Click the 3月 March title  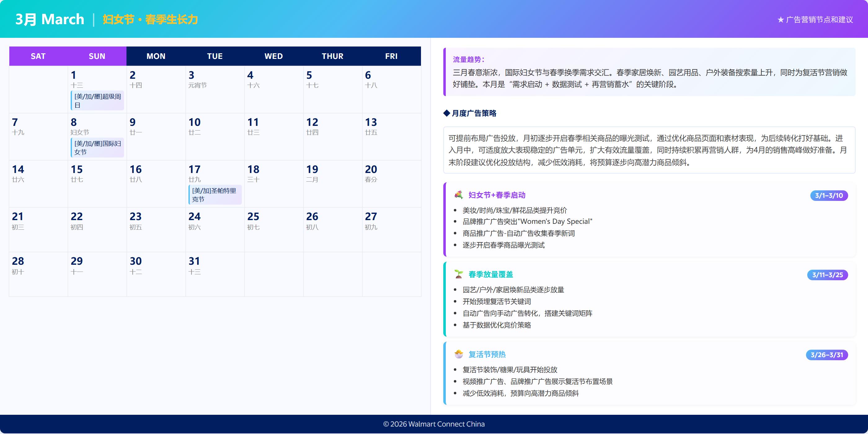pyautogui.click(x=50, y=19)
